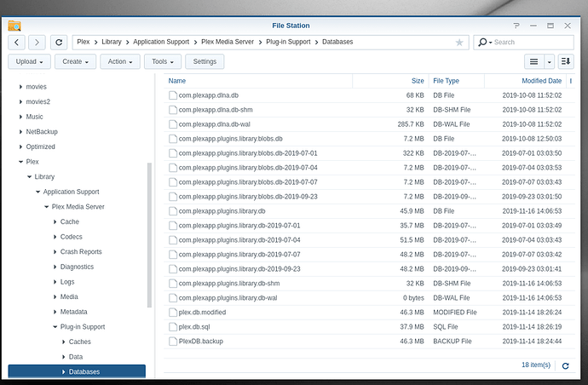
Task: Jump to Plex in the breadcrumb path
Action: (84, 42)
